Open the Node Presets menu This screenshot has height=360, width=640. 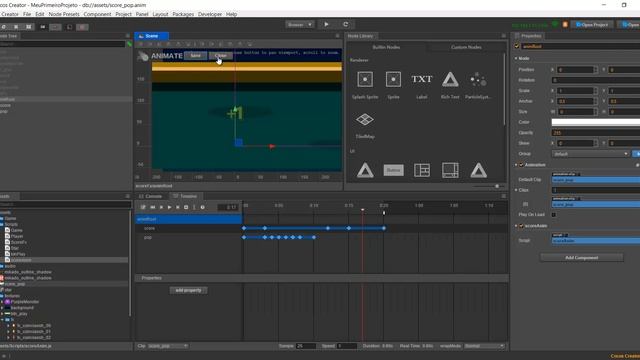(x=64, y=14)
